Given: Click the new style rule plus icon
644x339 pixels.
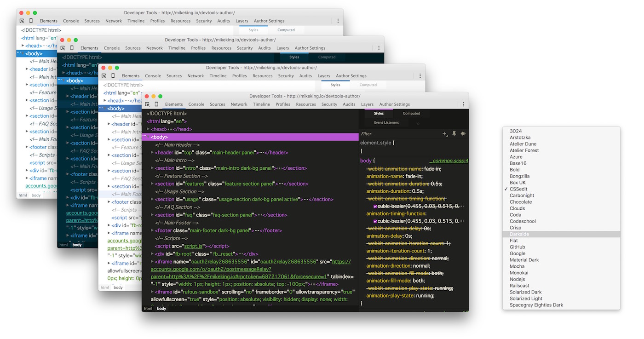Looking at the screenshot, I should 445,134.
